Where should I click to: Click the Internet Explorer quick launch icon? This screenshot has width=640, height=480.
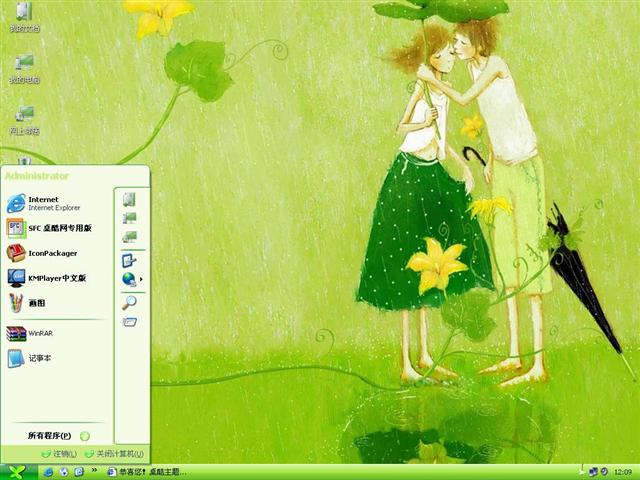(48, 472)
